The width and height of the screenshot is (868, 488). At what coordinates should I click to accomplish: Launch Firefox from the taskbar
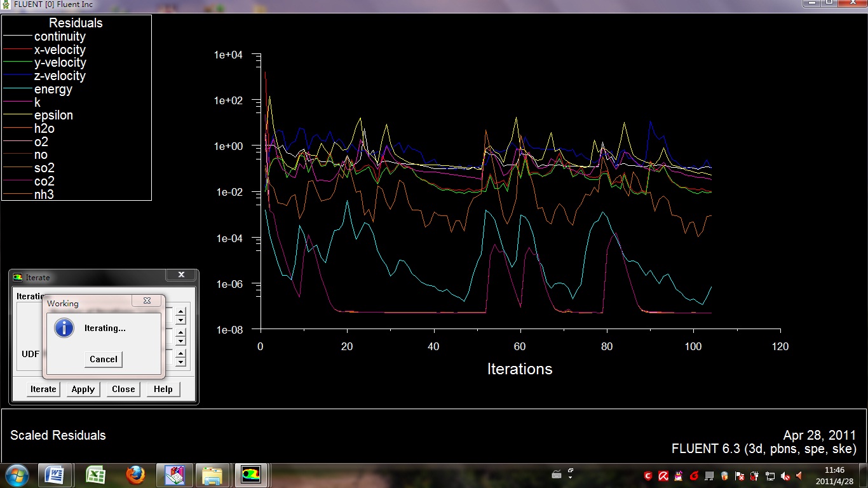(x=135, y=475)
